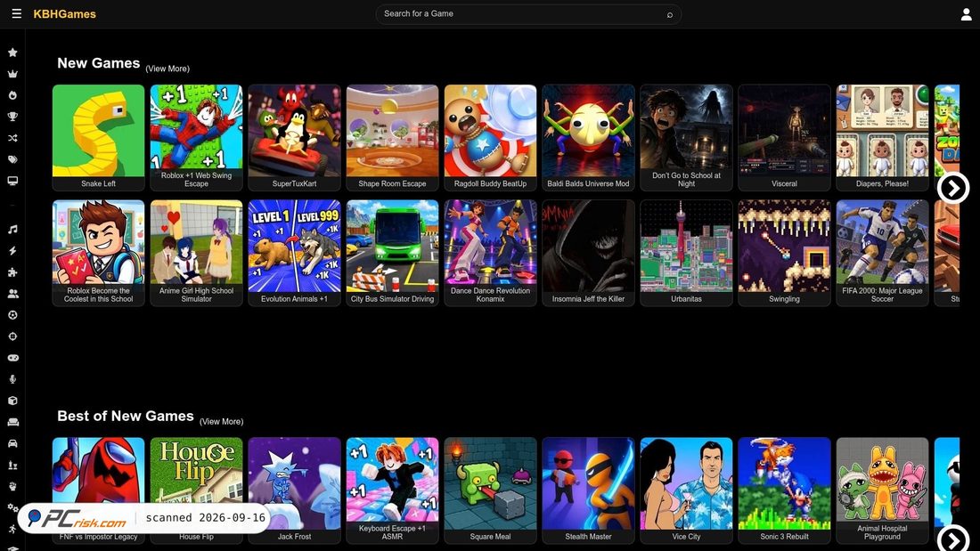980x551 pixels.
Task: Click the two-people icon in the sidebar
Action: tap(12, 294)
